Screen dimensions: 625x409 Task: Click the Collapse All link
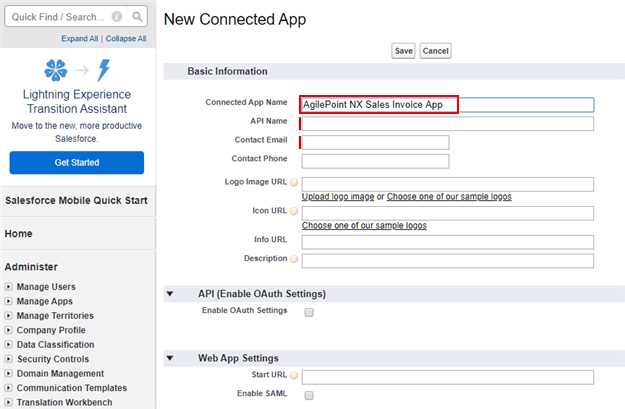[x=126, y=39]
